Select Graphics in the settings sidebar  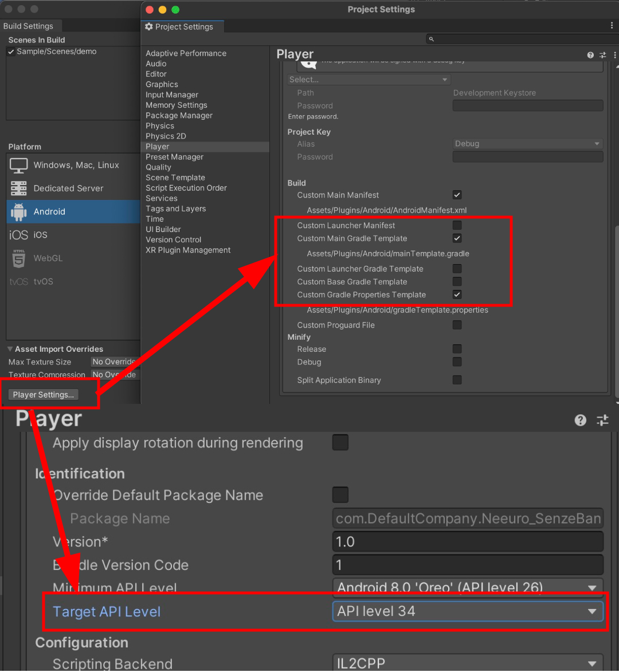(162, 84)
